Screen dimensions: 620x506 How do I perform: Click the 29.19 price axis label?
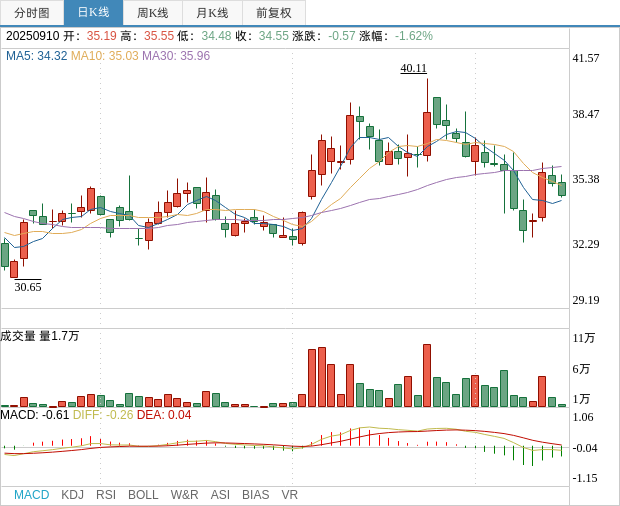point(586,300)
